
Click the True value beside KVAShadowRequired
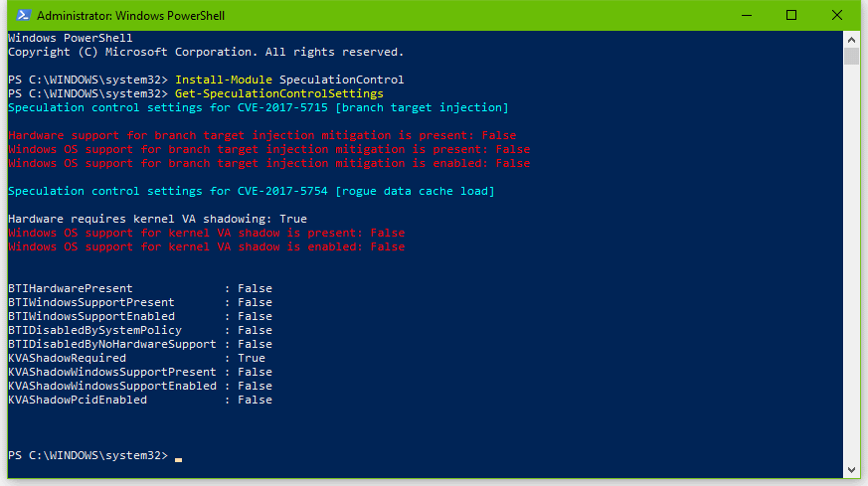point(252,358)
